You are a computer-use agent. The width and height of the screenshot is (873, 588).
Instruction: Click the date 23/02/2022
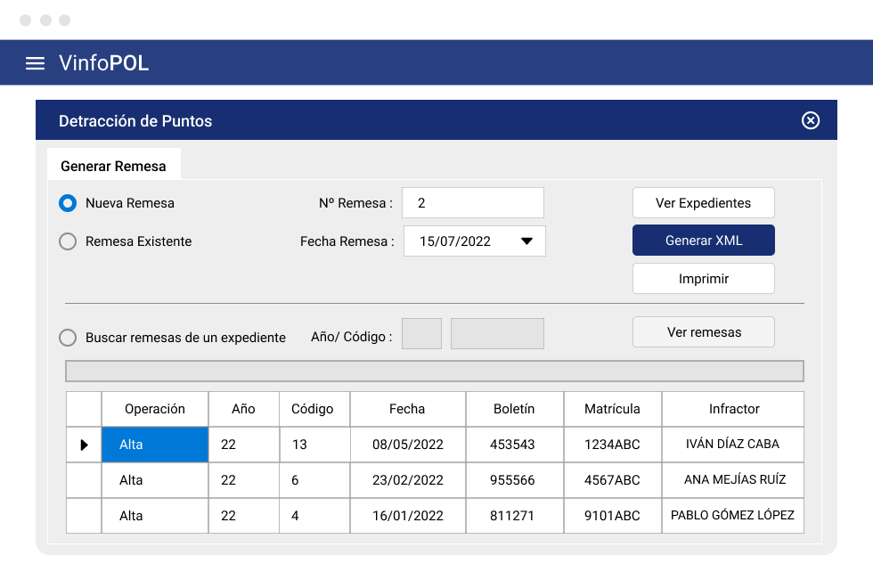(408, 480)
